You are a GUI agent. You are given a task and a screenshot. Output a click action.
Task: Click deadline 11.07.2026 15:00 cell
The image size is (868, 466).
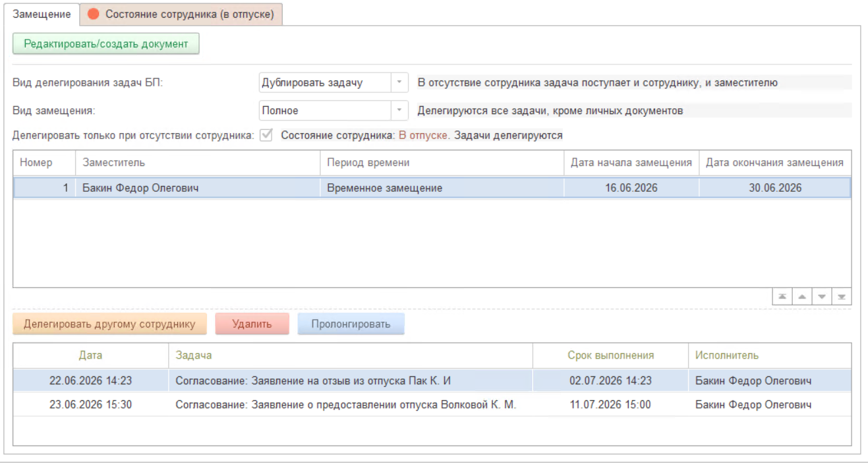tap(610, 405)
